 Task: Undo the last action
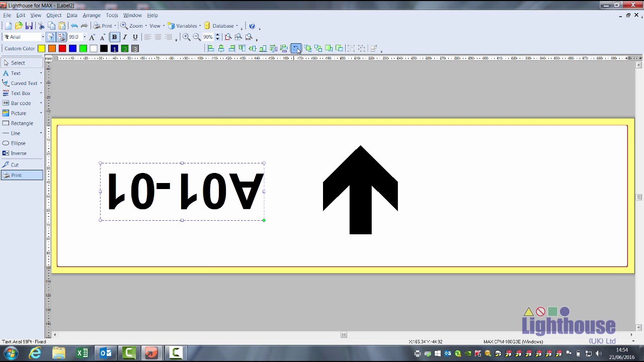point(74,26)
